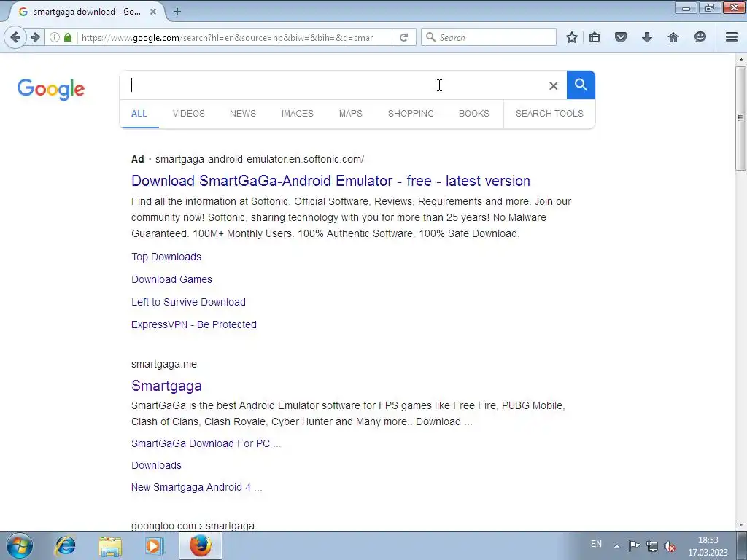Viewport: 747px width, 560px height.
Task: Save page to Pocket icon
Action: [620, 37]
